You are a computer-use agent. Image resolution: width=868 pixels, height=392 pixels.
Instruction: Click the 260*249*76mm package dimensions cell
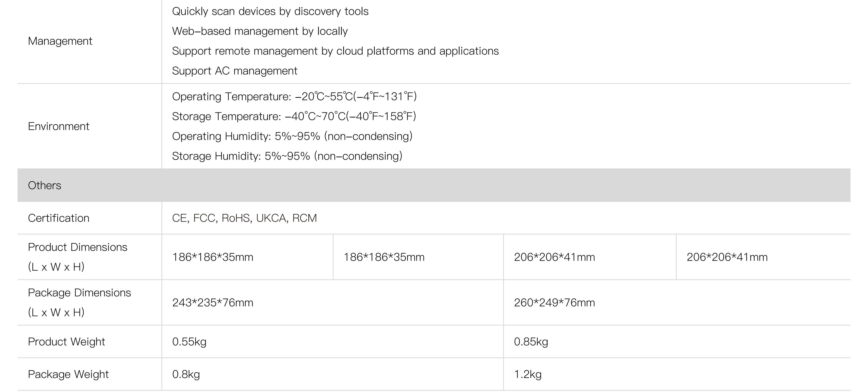pos(554,303)
